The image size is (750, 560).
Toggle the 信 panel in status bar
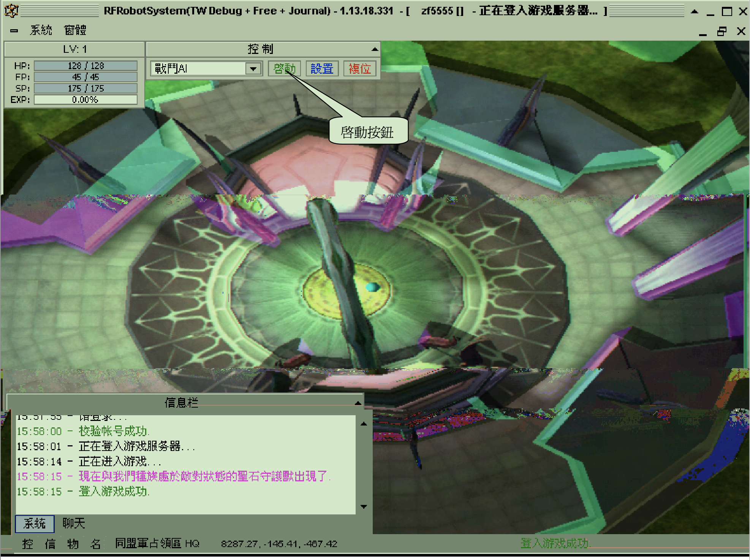[x=50, y=544]
